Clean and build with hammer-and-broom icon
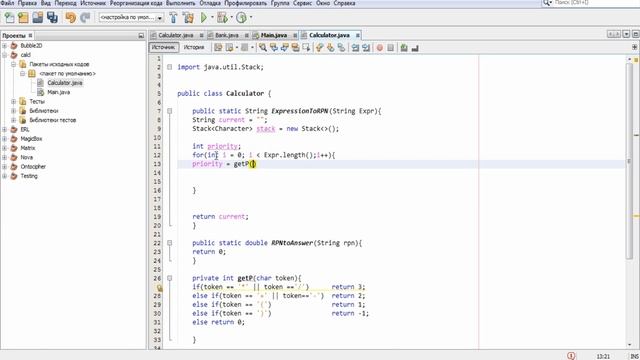 [188, 18]
